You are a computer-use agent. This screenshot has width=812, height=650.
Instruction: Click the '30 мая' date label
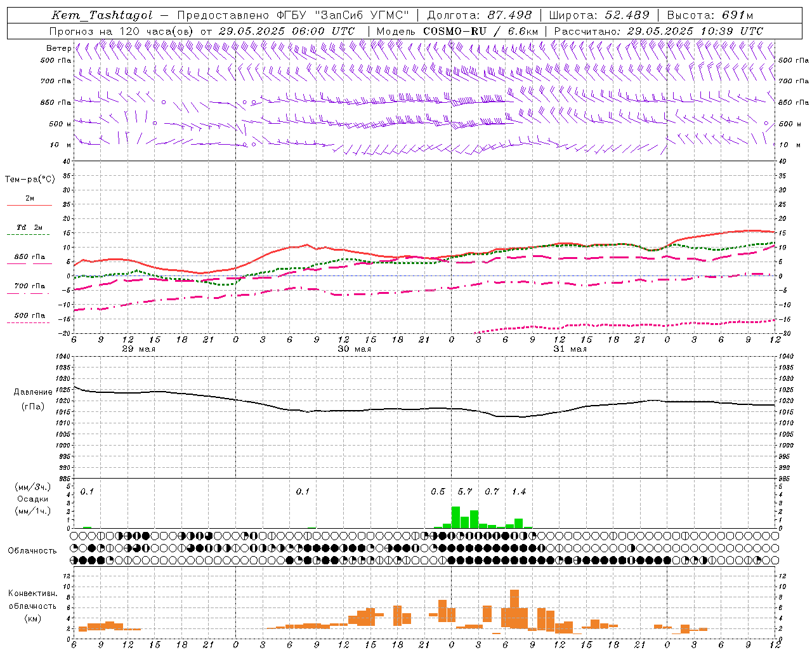pyautogui.click(x=354, y=349)
